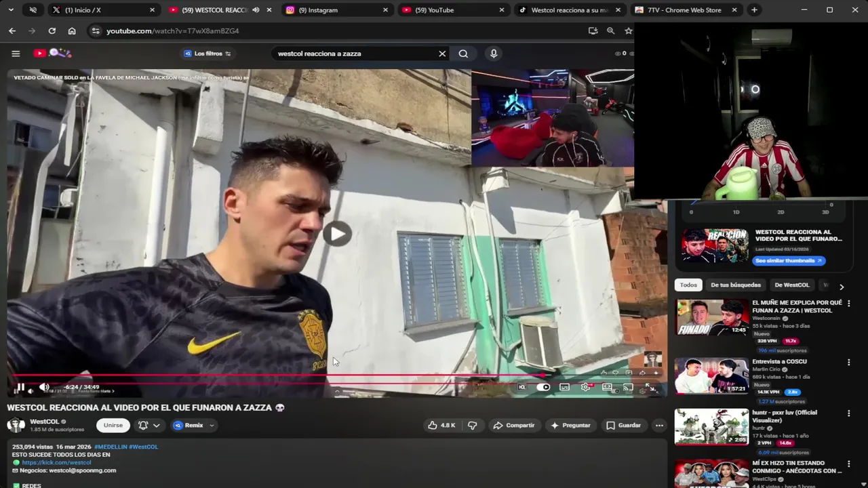
Task: Open the YouTube hamburger guide menu
Action: pyautogui.click(x=16, y=54)
